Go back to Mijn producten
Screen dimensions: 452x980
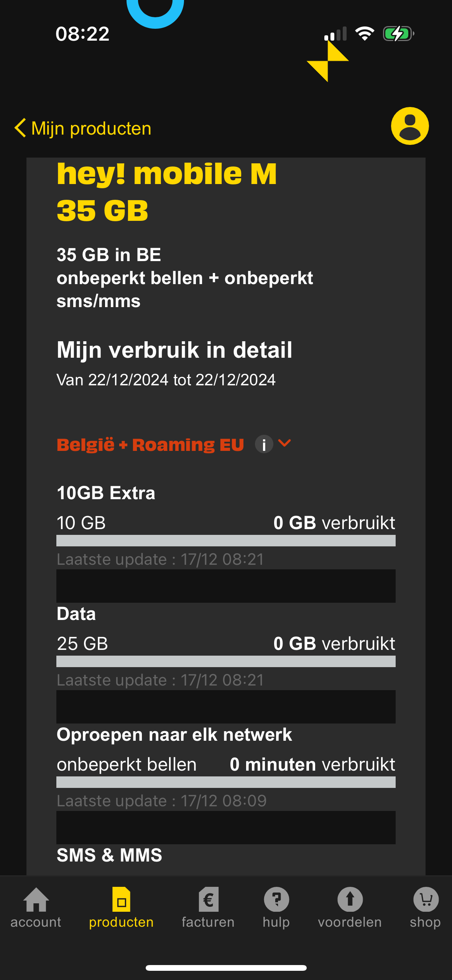pyautogui.click(x=91, y=128)
